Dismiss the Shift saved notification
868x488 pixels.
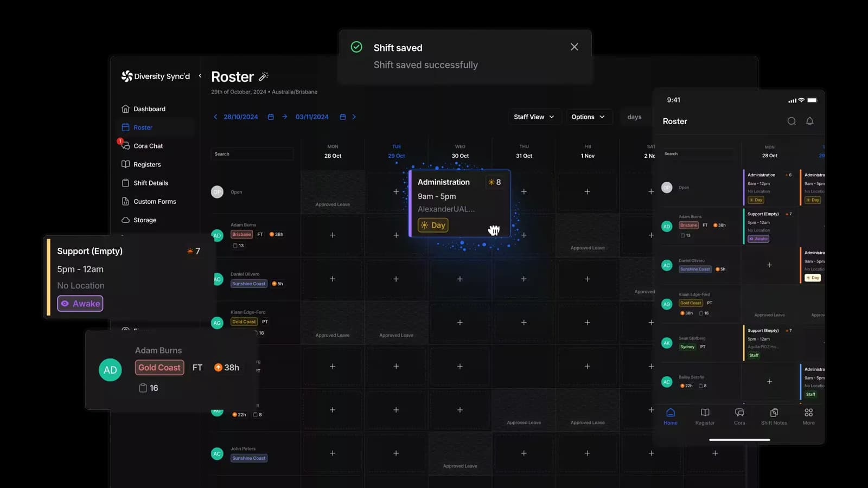tap(575, 47)
